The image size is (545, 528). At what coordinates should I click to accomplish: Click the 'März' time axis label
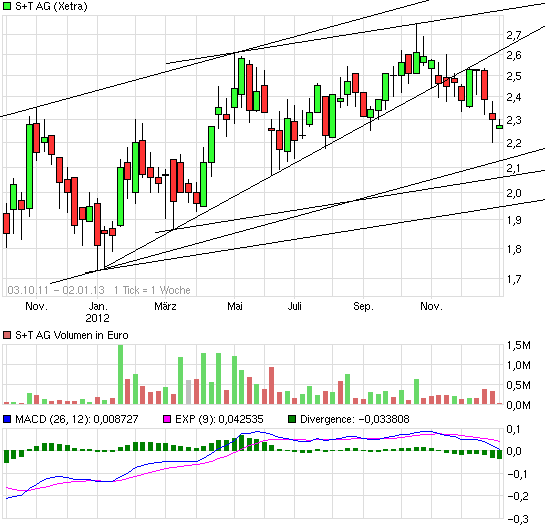point(165,306)
